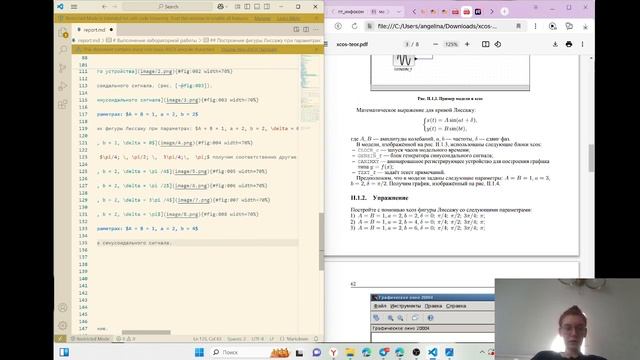This screenshot has height=360, width=640.
Task: Click Learn More link in Restricted Mode banner
Action: (288, 18)
